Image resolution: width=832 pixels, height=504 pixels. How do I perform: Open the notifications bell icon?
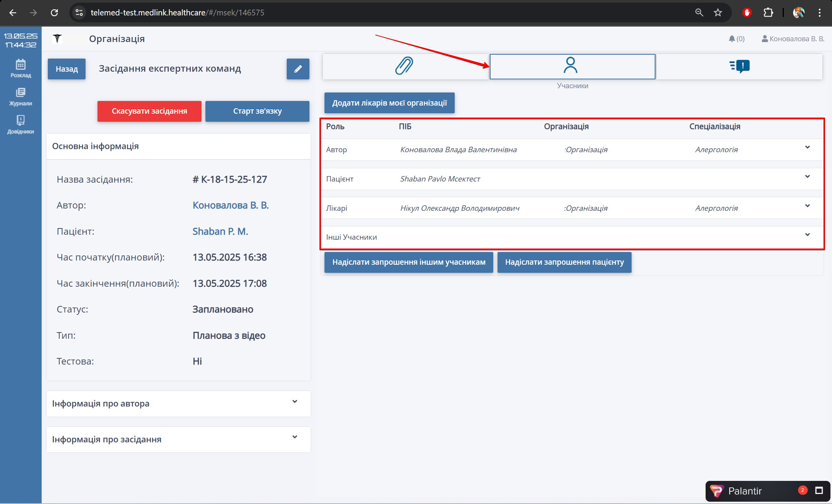coord(732,39)
